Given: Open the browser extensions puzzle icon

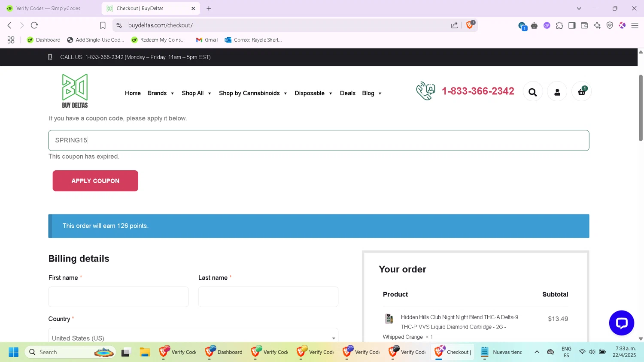Looking at the screenshot, I should (x=559, y=25).
